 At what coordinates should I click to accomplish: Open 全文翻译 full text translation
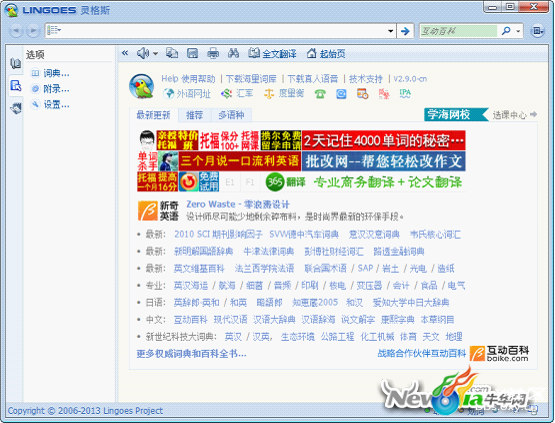[x=272, y=53]
